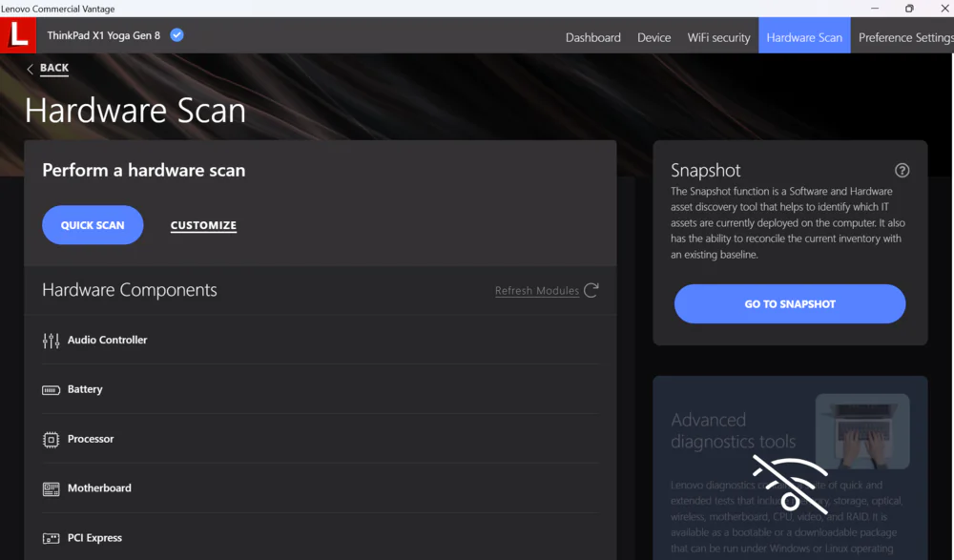Click the Advanced diagnostics laptop thumbnail
The height and width of the screenshot is (560, 954).
coord(862,431)
